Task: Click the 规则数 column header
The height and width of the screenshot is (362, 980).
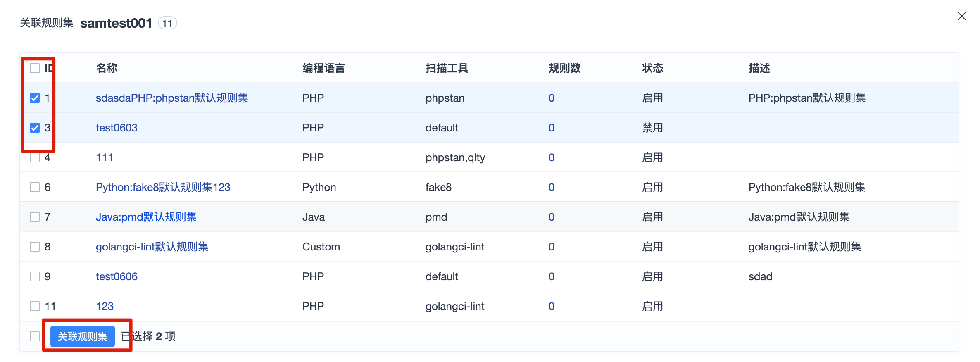Action: 564,68
